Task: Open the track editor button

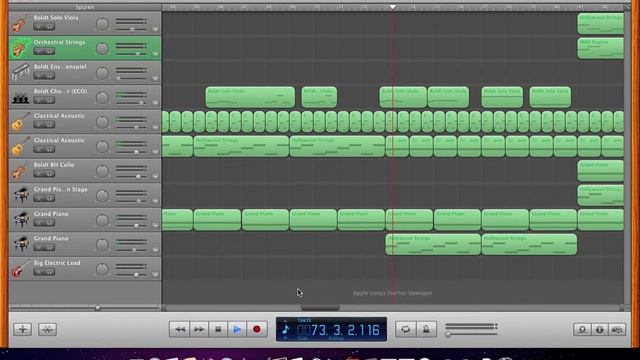Action: 47,329
